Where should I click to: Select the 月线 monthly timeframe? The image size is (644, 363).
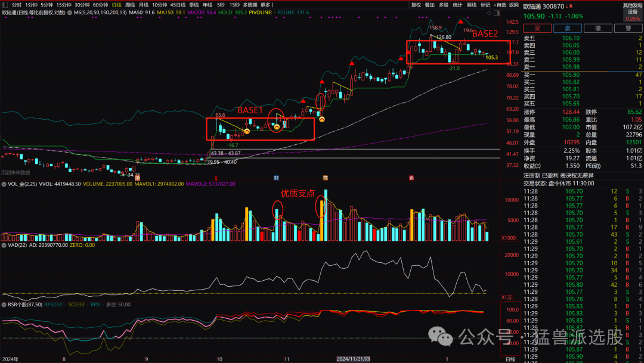143,5
